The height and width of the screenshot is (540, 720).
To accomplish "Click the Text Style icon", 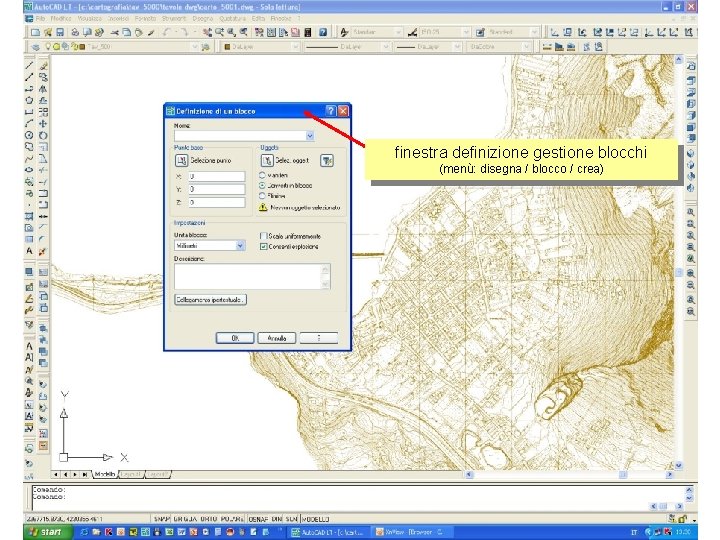I will pos(344,32).
